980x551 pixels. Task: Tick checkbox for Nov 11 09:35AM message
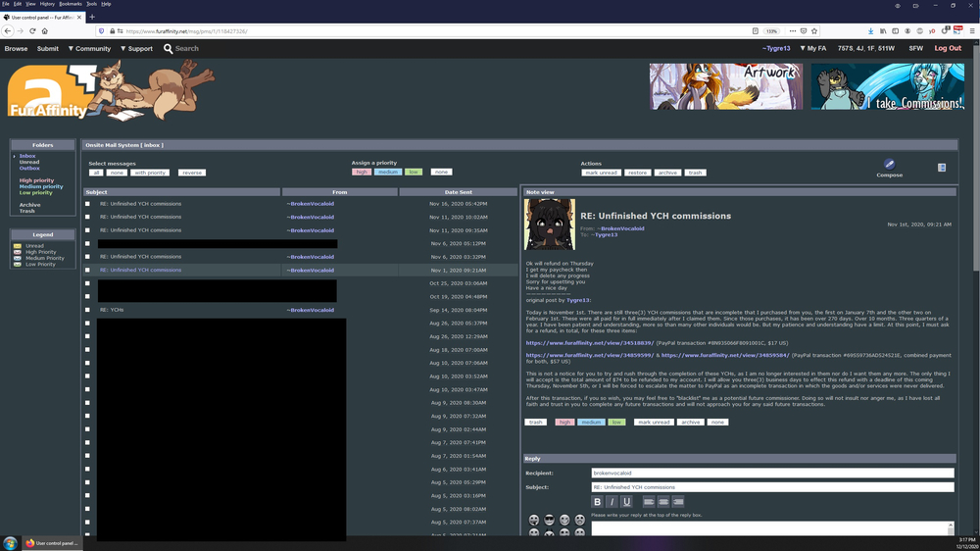point(87,230)
